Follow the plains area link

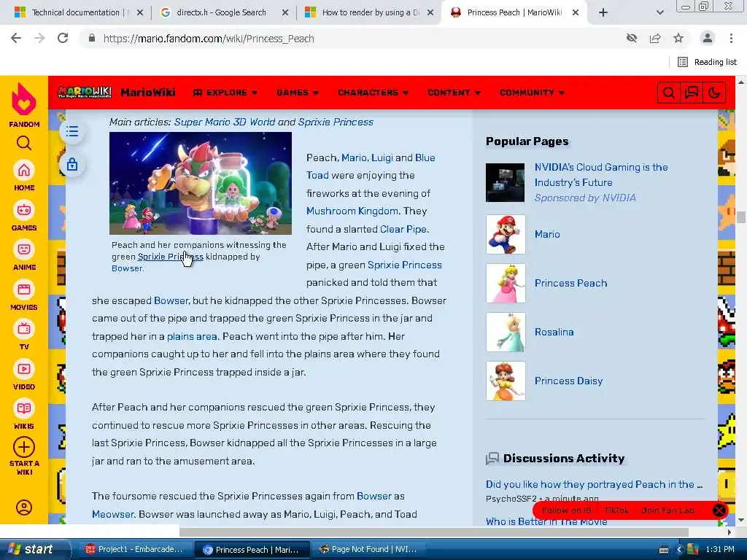coord(192,336)
